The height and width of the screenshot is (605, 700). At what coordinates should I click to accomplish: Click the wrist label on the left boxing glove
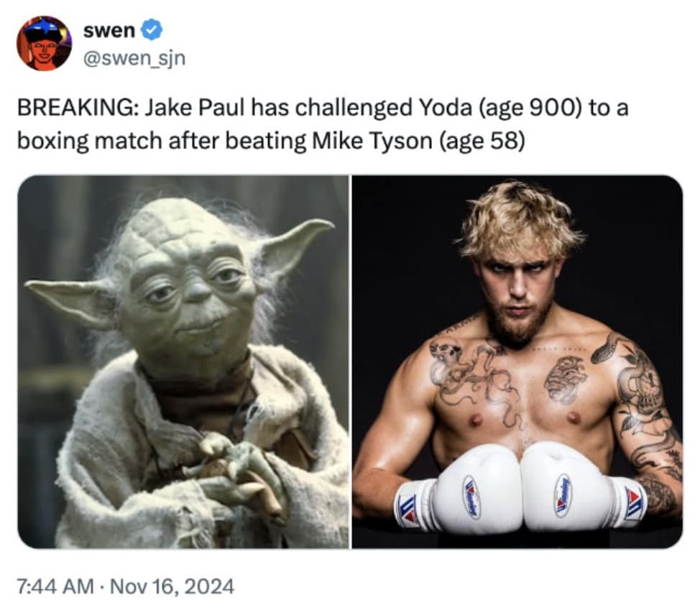(x=408, y=509)
